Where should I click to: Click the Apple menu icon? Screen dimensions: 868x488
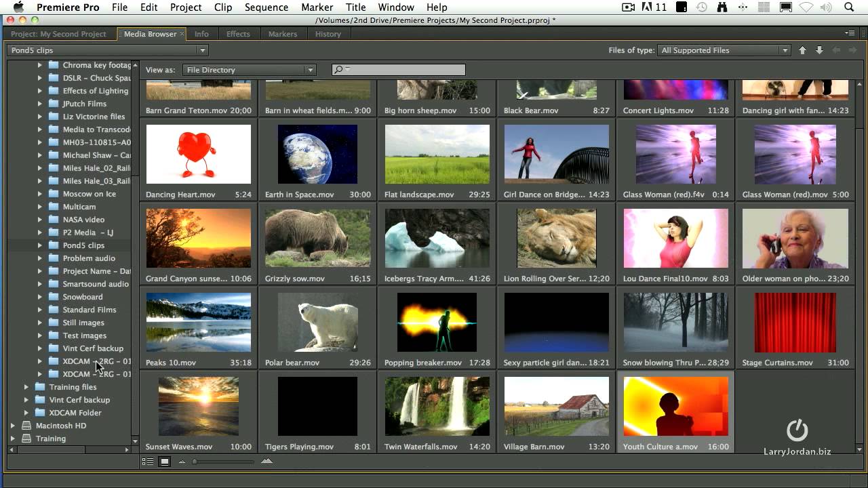[x=18, y=7]
